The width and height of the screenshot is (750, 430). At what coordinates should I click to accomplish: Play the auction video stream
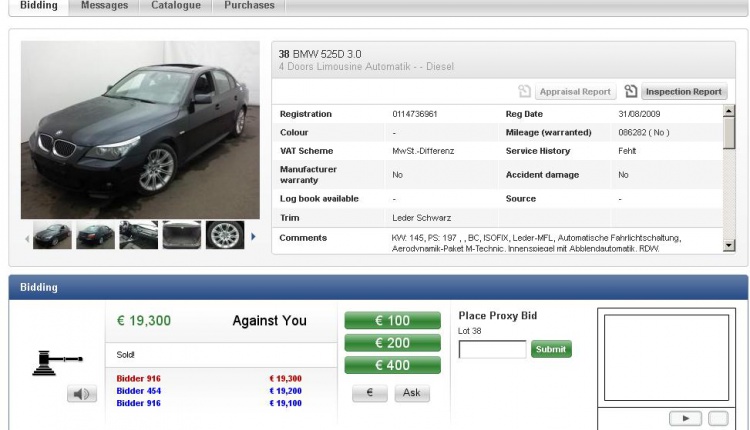point(685,417)
